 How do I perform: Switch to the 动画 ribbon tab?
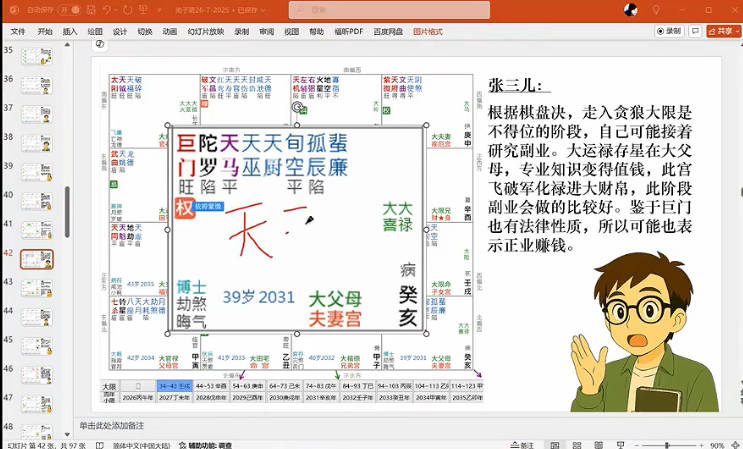pos(170,31)
